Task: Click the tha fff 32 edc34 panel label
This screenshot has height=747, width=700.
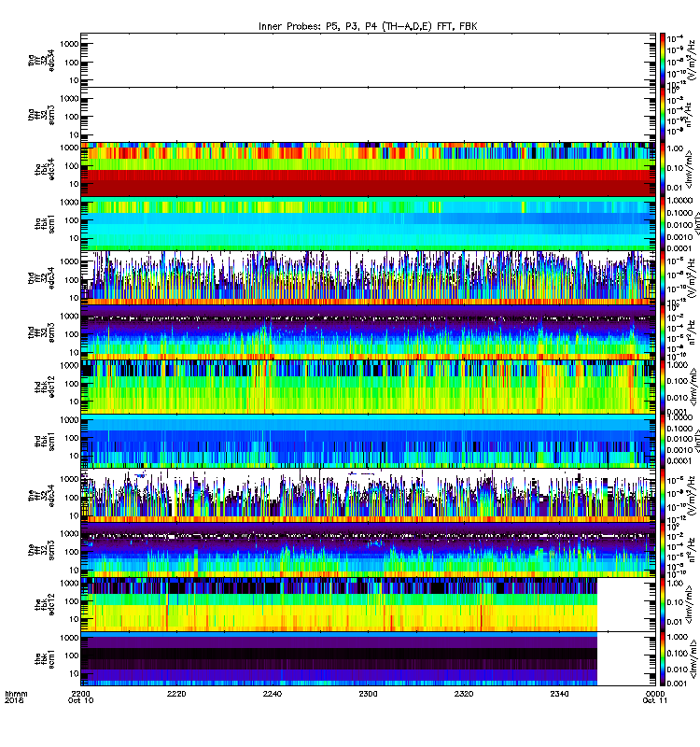Action: point(41,61)
